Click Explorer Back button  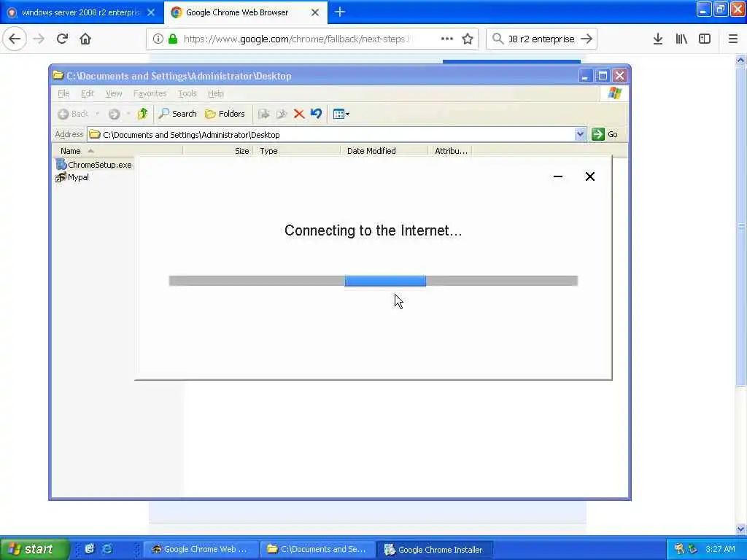pyautogui.click(x=74, y=114)
